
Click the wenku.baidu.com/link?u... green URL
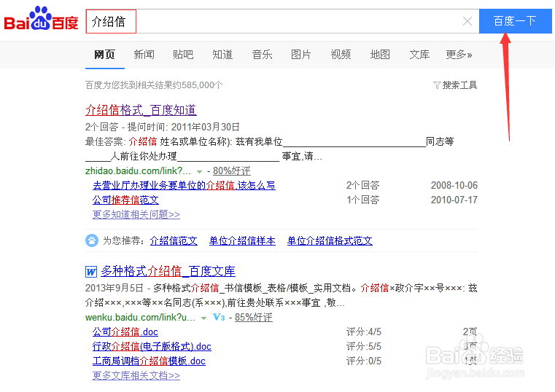click(x=140, y=317)
